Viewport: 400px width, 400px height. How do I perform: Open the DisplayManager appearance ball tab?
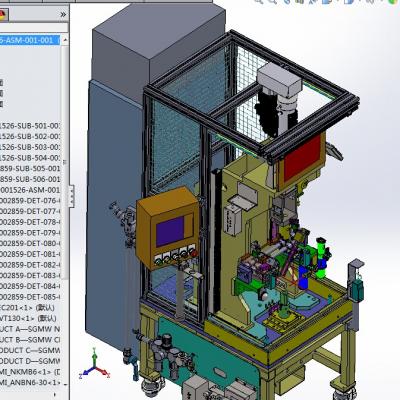pos(3,14)
